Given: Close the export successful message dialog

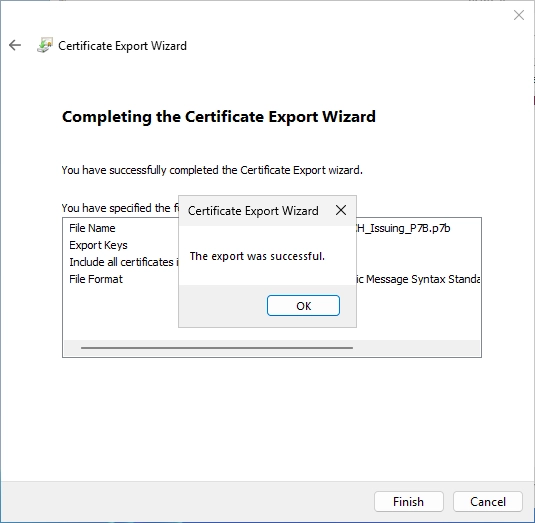Looking at the screenshot, I should click(x=341, y=210).
